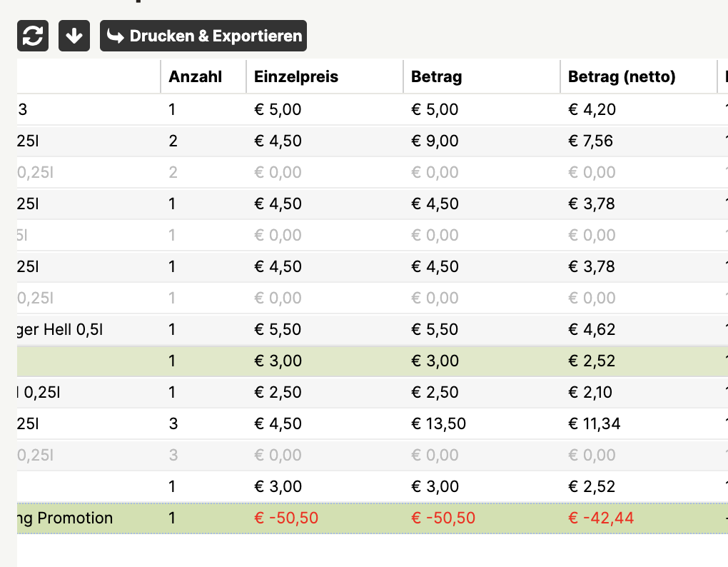Click the red € -42,44 netto value
This screenshot has width=728, height=567.
601,518
